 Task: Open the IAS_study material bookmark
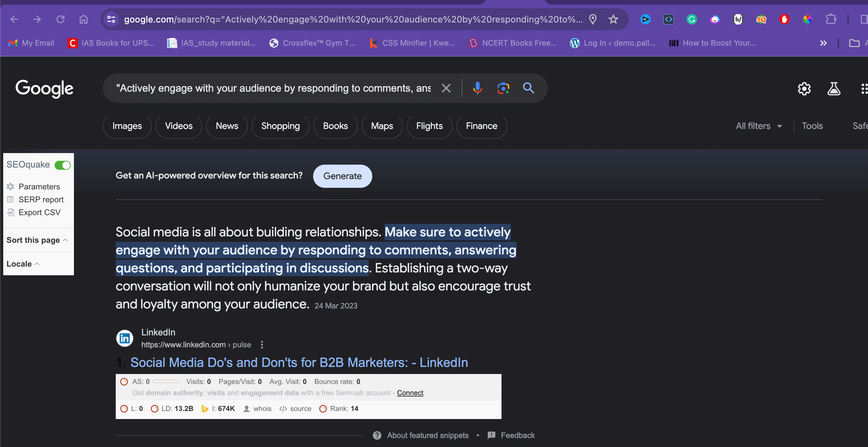(212, 43)
